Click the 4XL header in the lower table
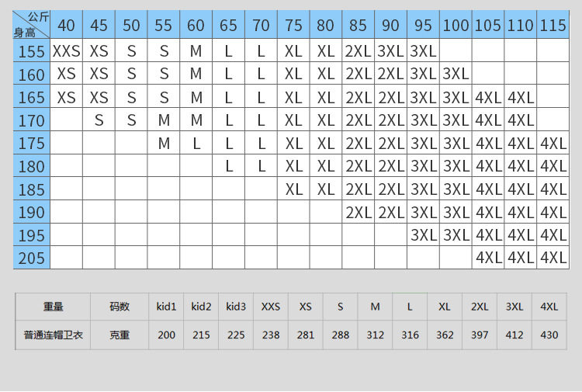The width and height of the screenshot is (582, 392). pos(549,307)
